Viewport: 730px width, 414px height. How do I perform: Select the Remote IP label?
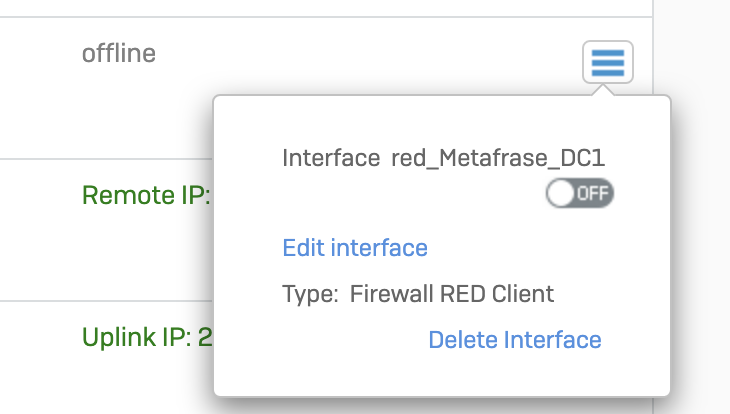[146, 195]
